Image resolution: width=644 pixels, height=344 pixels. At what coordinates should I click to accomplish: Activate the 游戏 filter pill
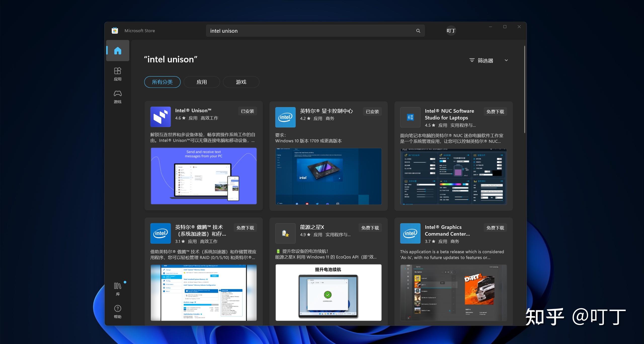pyautogui.click(x=241, y=82)
